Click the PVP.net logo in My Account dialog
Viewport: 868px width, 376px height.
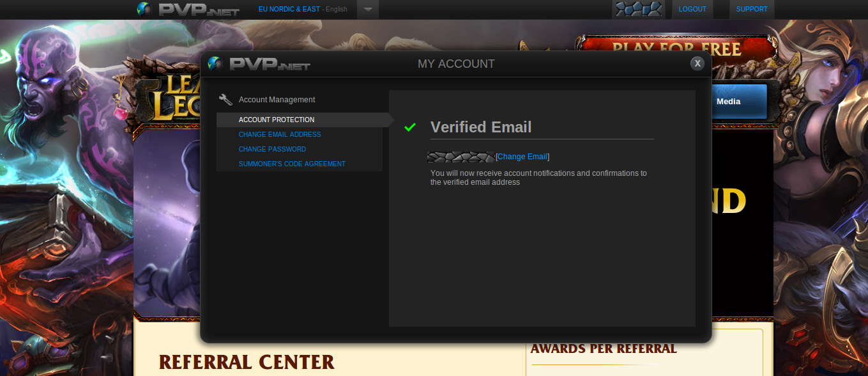point(259,64)
